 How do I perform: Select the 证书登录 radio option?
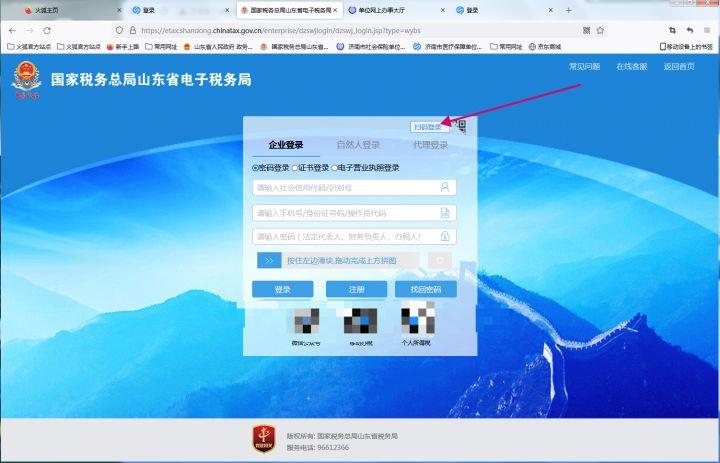point(295,168)
